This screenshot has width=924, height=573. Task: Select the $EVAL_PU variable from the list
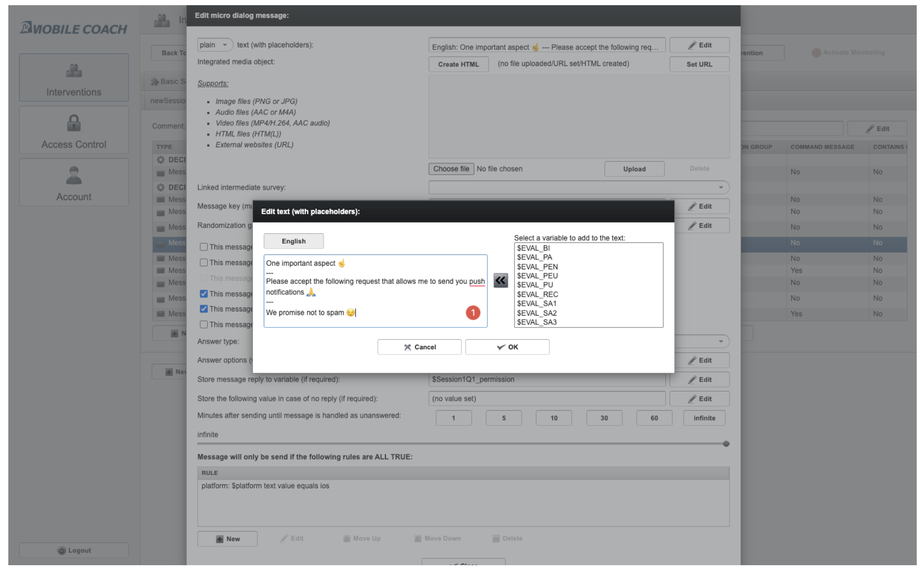click(535, 285)
